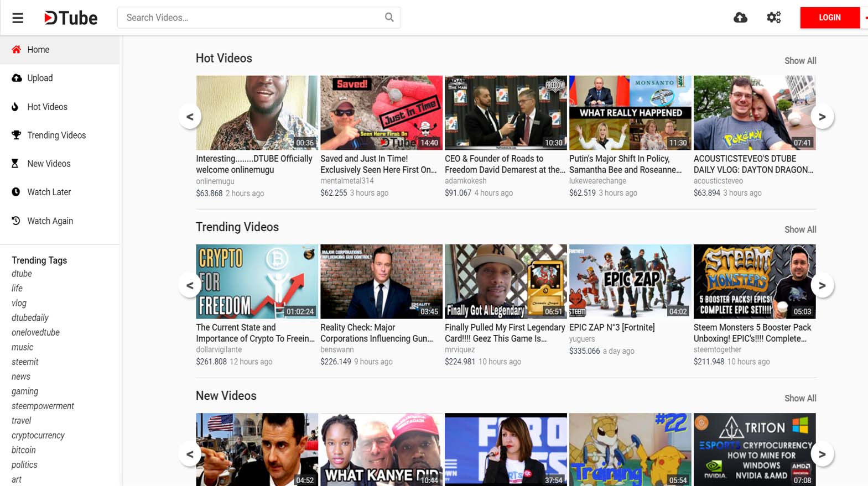Select the gaming trending tag

(25, 391)
